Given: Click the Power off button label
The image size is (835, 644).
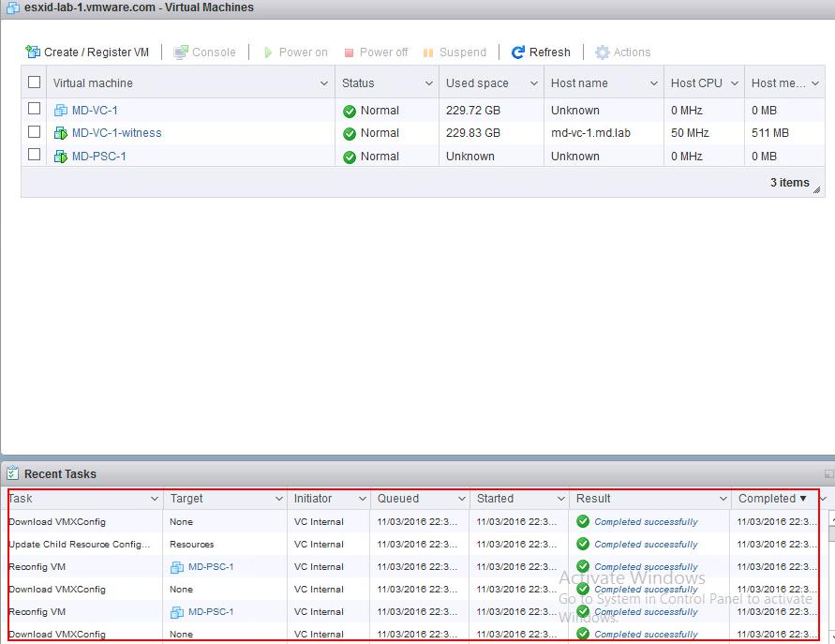Looking at the screenshot, I should coord(383,52).
